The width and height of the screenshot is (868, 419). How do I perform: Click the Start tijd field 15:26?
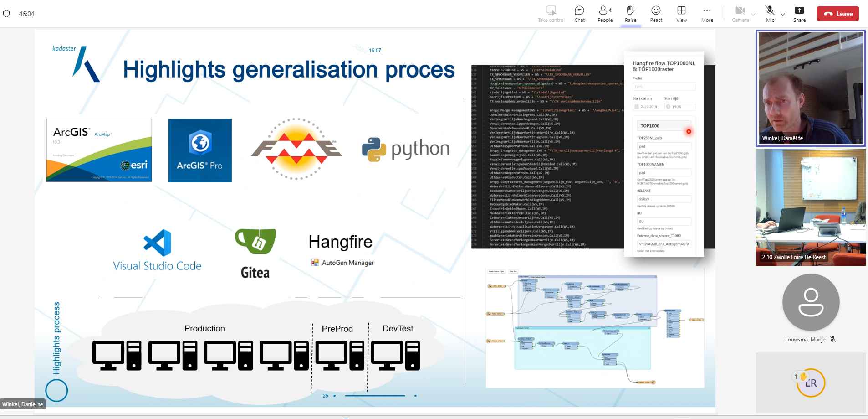click(679, 107)
